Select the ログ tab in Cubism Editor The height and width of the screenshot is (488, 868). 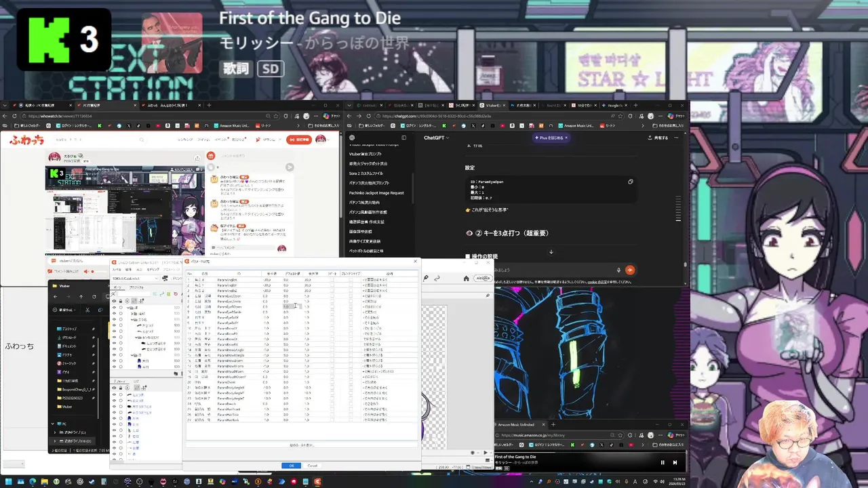(136, 382)
